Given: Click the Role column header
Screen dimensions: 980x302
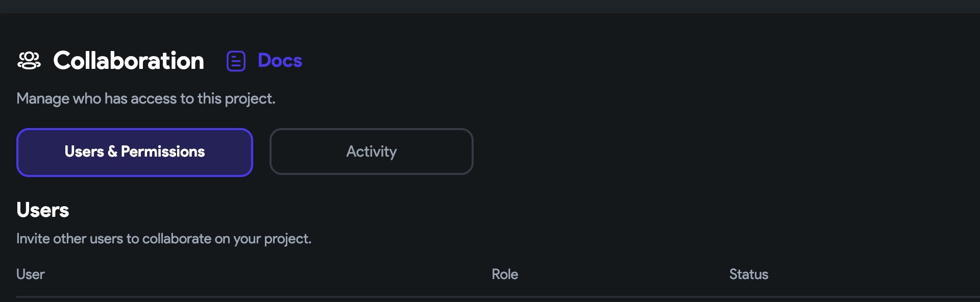Looking at the screenshot, I should coord(505,274).
